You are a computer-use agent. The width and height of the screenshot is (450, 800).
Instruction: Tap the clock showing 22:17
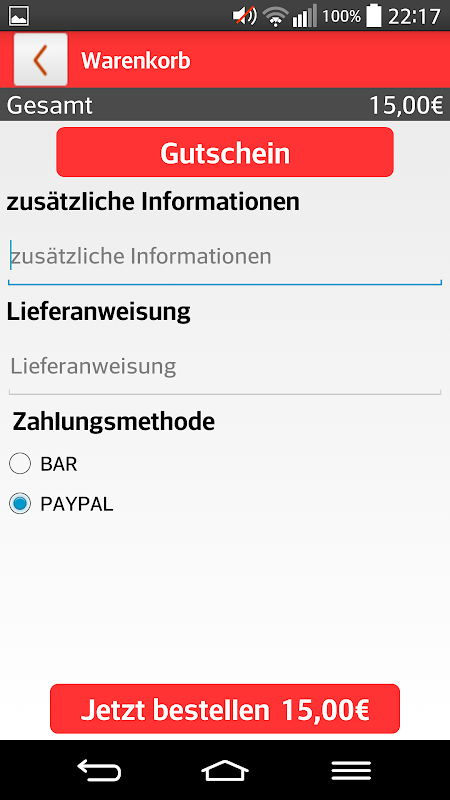click(x=414, y=16)
